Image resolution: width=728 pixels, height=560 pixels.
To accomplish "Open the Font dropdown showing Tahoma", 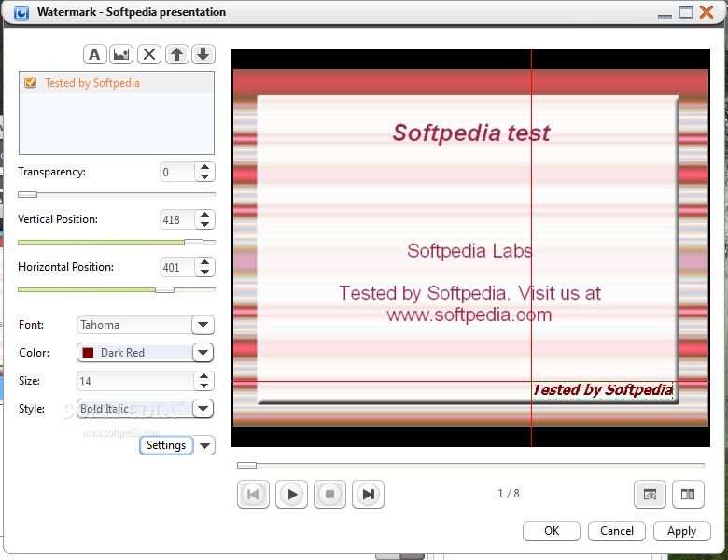I will [x=203, y=325].
